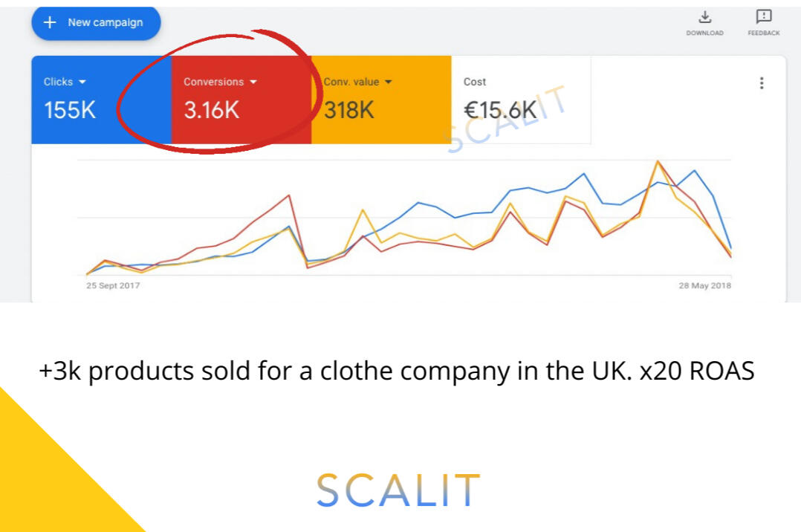
Task: Click the Download icon
Action: (705, 17)
